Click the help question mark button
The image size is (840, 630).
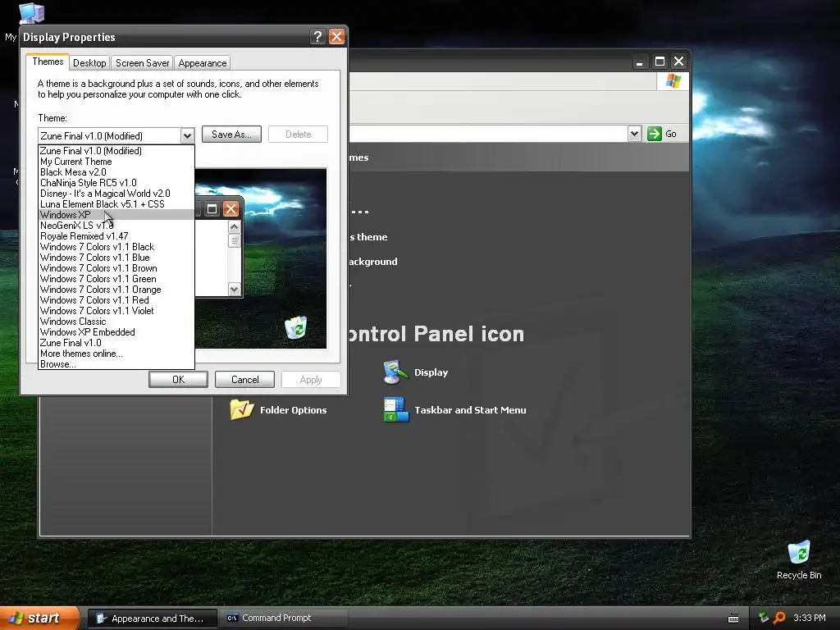click(317, 36)
